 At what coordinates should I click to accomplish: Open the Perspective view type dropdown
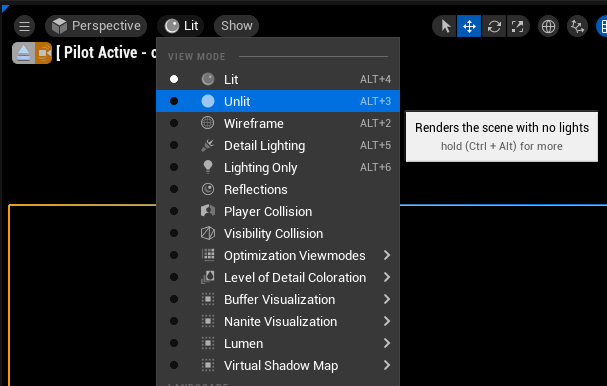[96, 26]
